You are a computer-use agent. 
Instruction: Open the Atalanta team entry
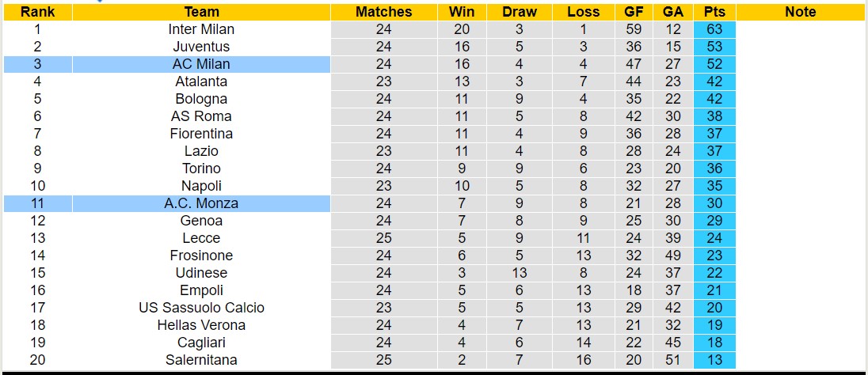[x=201, y=81]
